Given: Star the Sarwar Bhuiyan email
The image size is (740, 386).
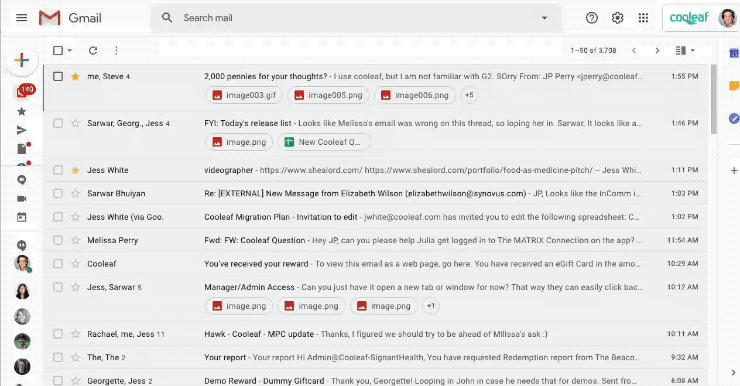Looking at the screenshot, I should 75,193.
